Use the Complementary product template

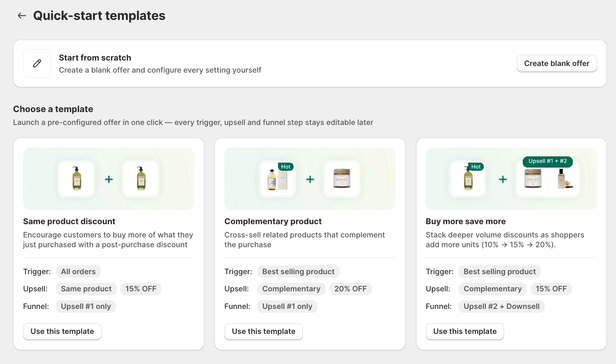pos(263,332)
